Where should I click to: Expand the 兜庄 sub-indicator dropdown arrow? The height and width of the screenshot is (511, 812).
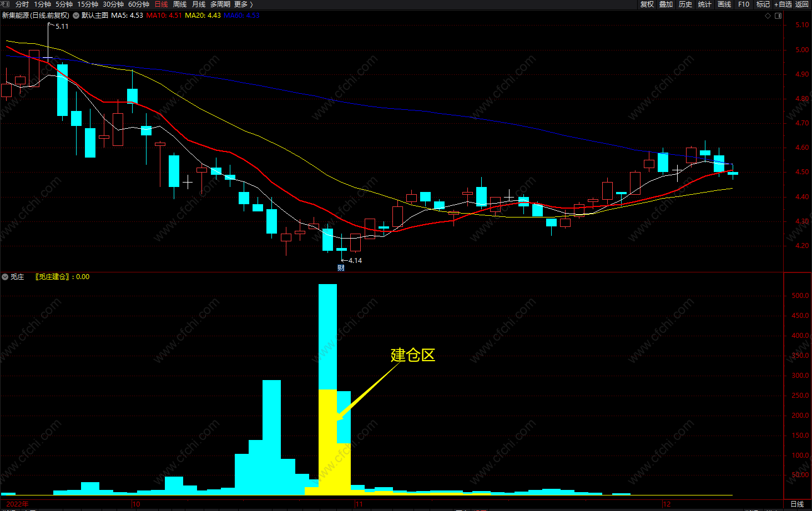[5, 277]
